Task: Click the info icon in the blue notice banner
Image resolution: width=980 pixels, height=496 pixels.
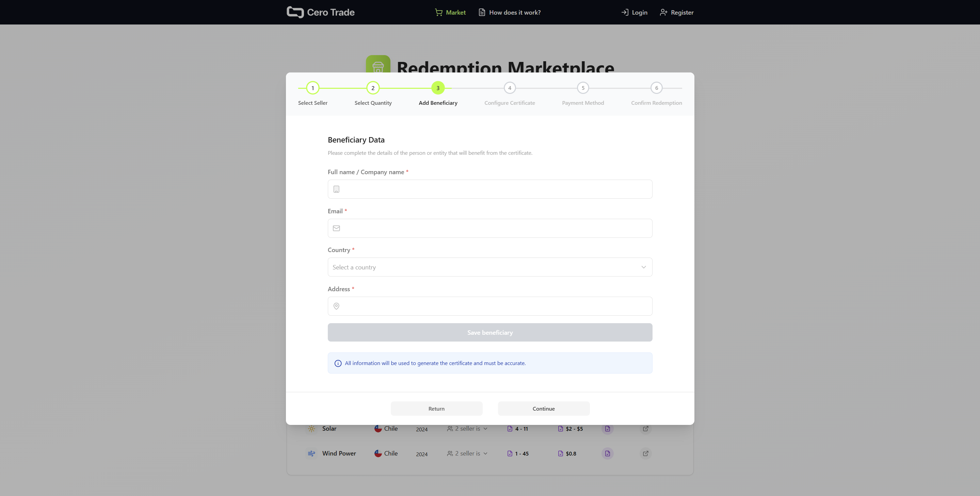Action: coord(338,363)
